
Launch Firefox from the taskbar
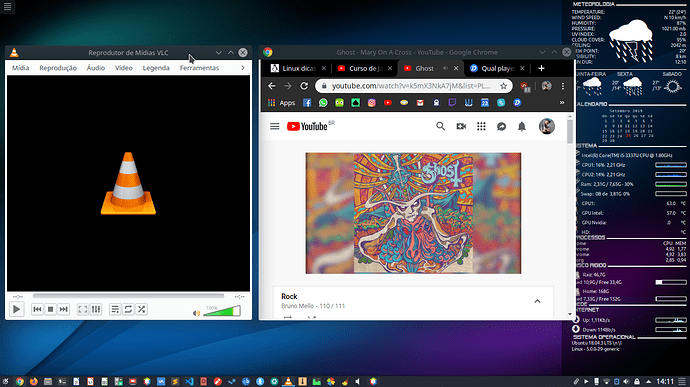(33, 381)
